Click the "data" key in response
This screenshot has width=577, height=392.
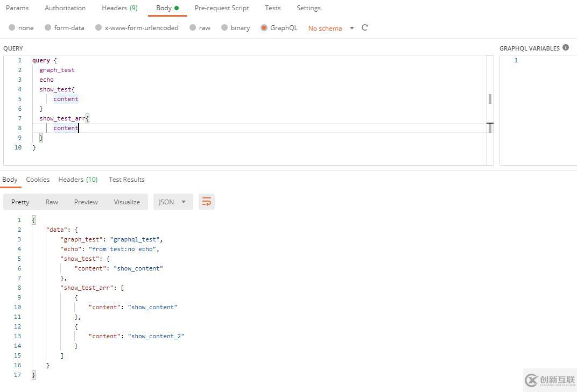[57, 230]
